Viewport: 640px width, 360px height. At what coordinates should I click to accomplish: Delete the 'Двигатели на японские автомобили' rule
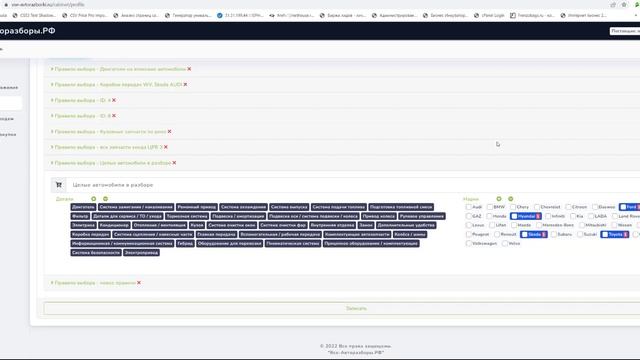click(189, 69)
